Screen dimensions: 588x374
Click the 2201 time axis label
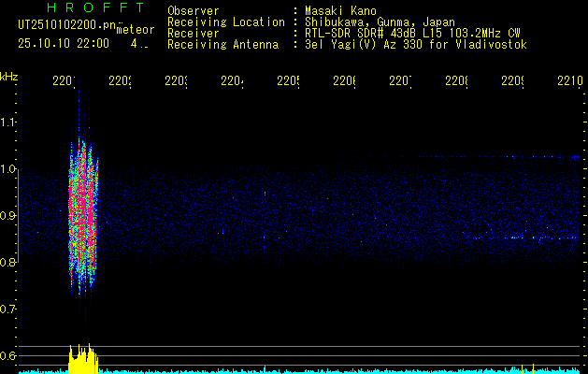pos(65,81)
